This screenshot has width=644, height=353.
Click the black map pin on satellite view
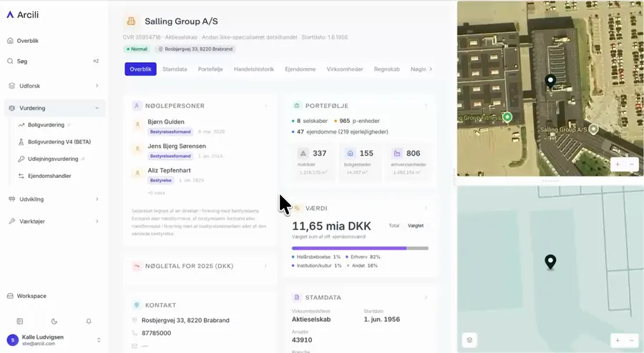tap(550, 81)
